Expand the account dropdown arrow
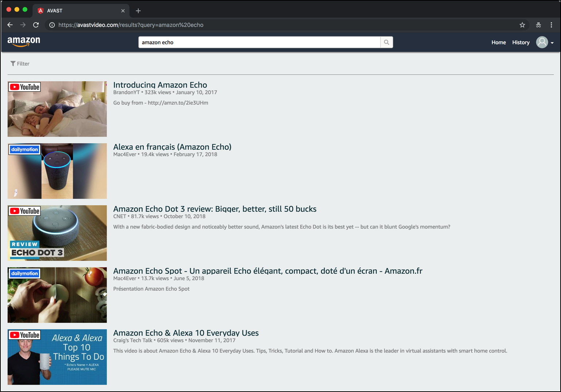This screenshot has width=561, height=392. [x=552, y=43]
